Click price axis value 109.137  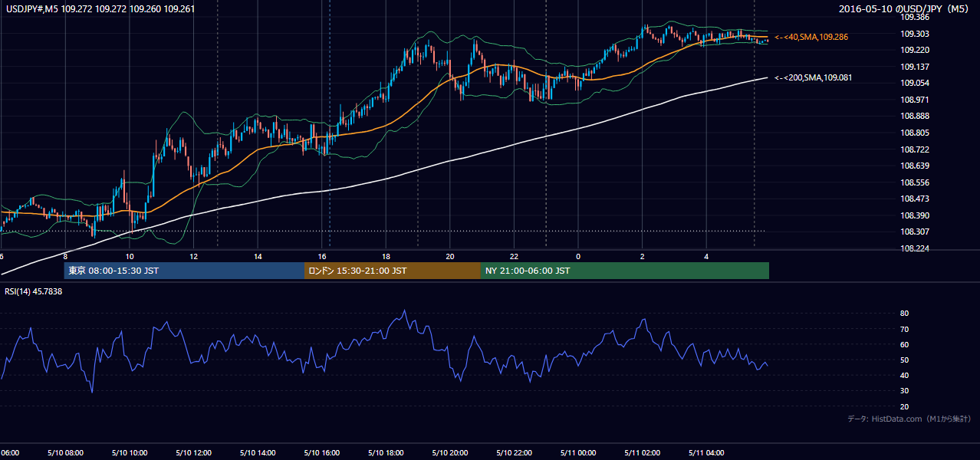(x=915, y=67)
